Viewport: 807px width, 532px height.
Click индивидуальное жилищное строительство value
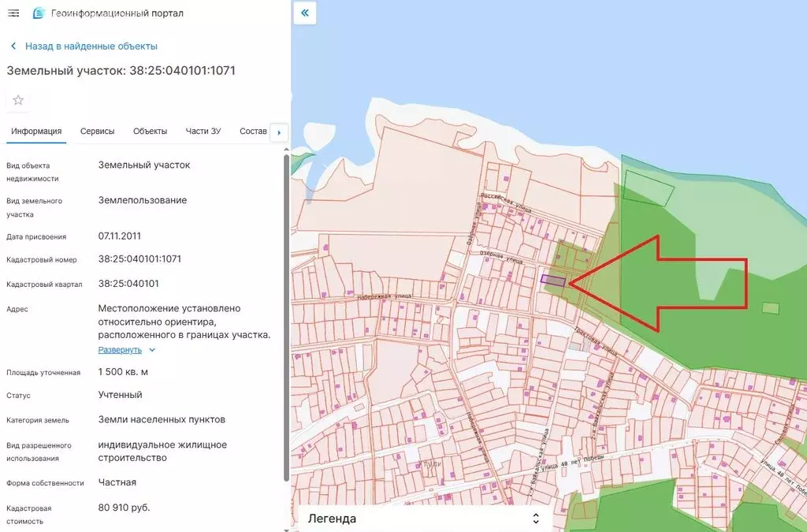tap(162, 452)
